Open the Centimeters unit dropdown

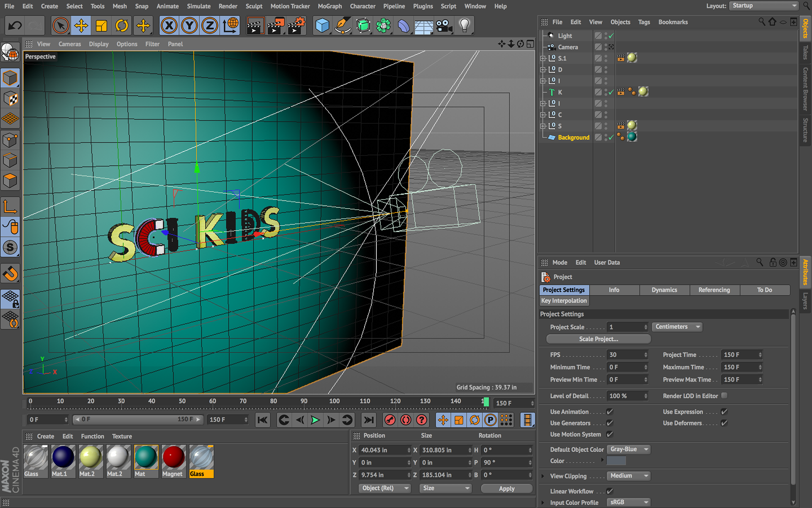677,327
